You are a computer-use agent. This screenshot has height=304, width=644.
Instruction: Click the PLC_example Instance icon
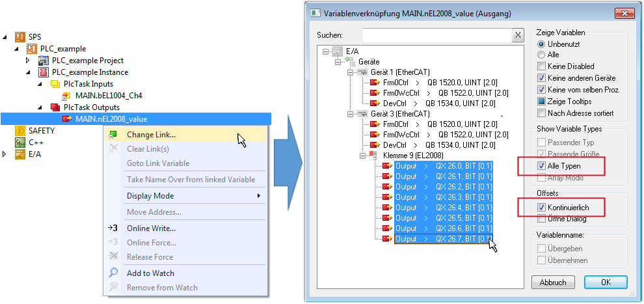coord(44,72)
